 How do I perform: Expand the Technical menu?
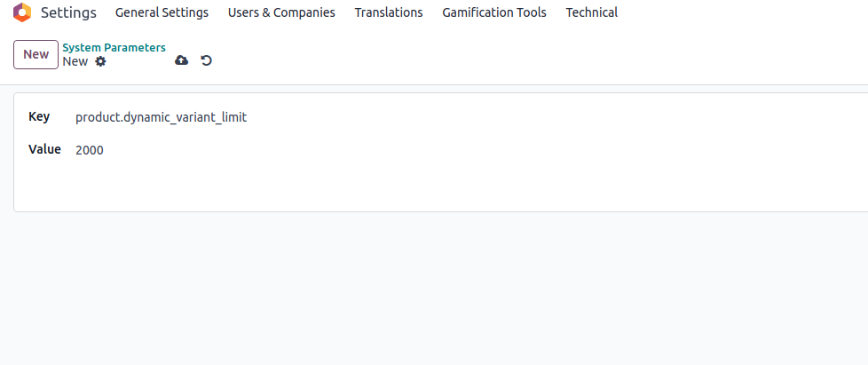pos(591,12)
